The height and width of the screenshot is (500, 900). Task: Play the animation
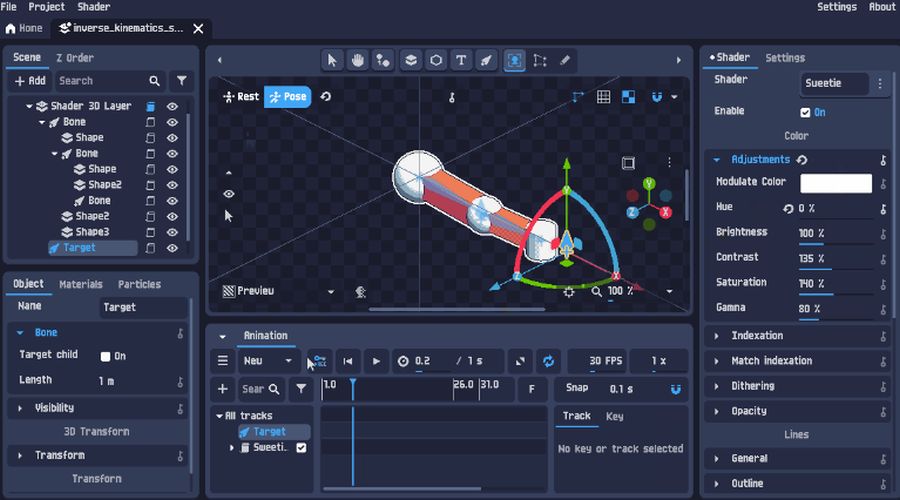pyautogui.click(x=376, y=361)
